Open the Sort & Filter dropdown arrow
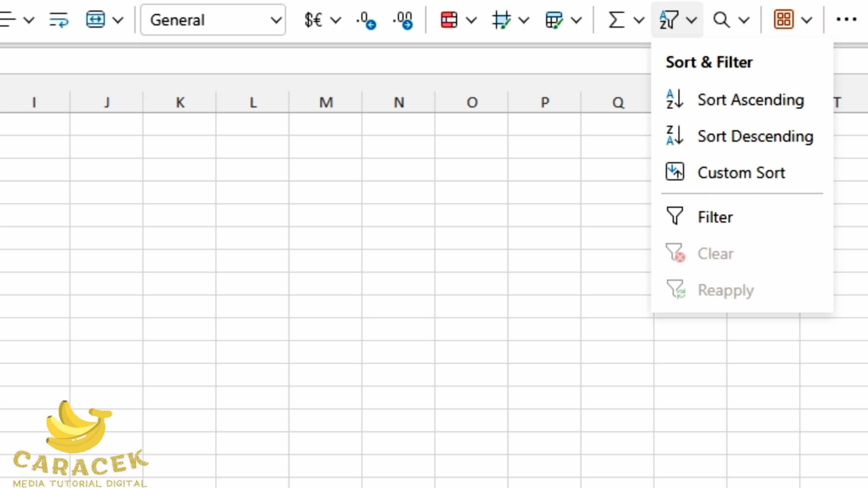The width and height of the screenshot is (868, 488). [693, 19]
